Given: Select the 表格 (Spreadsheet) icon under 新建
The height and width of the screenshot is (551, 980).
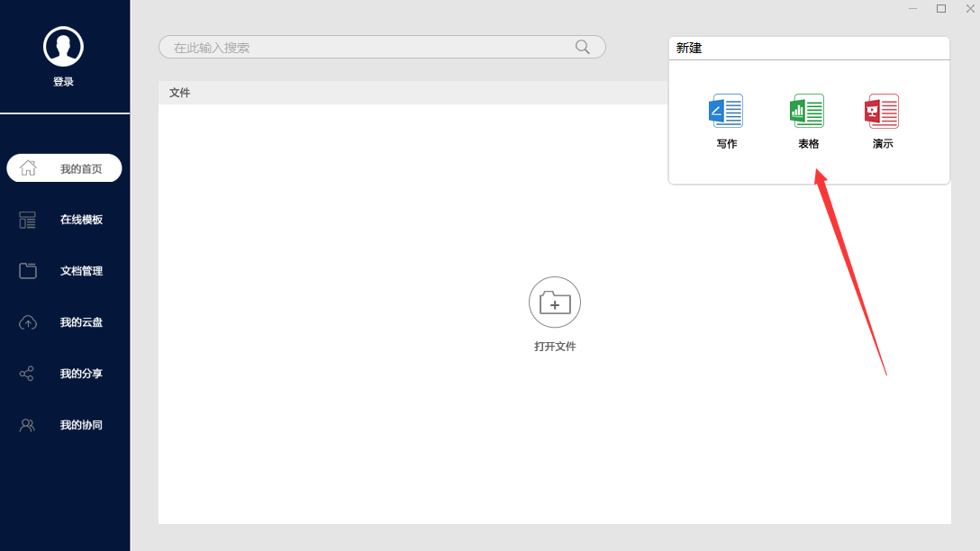Looking at the screenshot, I should tap(807, 110).
